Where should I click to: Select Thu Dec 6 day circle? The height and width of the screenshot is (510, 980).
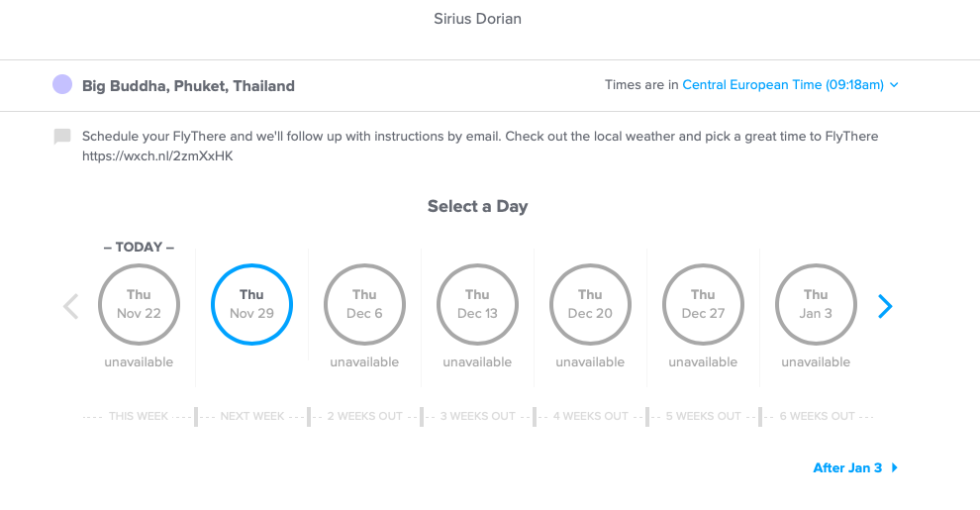tap(364, 304)
